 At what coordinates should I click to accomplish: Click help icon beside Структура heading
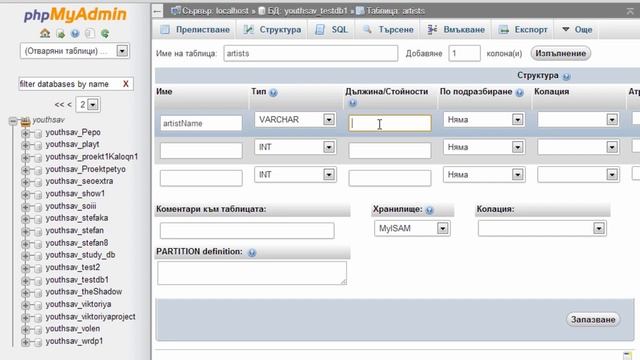(x=566, y=76)
